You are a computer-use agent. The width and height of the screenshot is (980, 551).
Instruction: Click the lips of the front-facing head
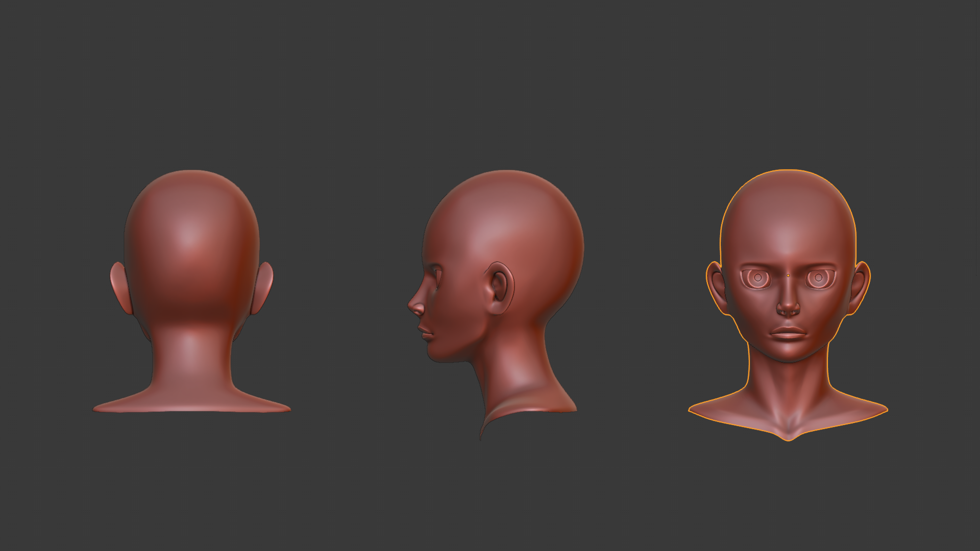788,334
